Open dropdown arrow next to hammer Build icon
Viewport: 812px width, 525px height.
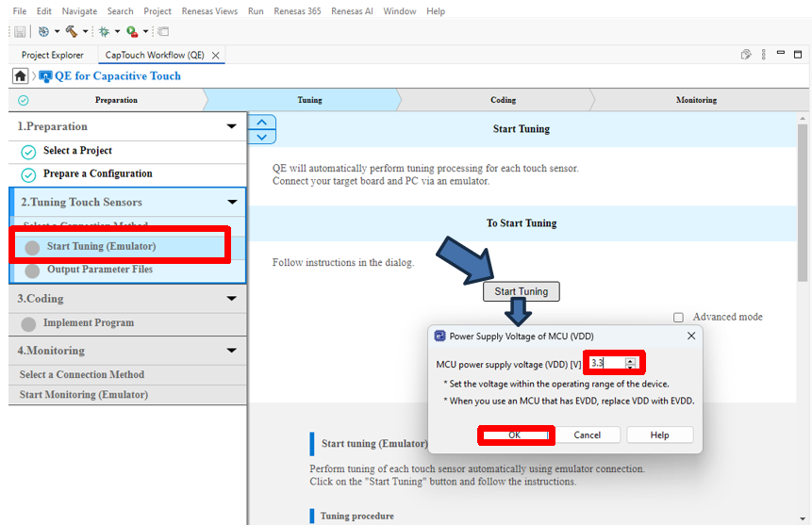(x=85, y=32)
